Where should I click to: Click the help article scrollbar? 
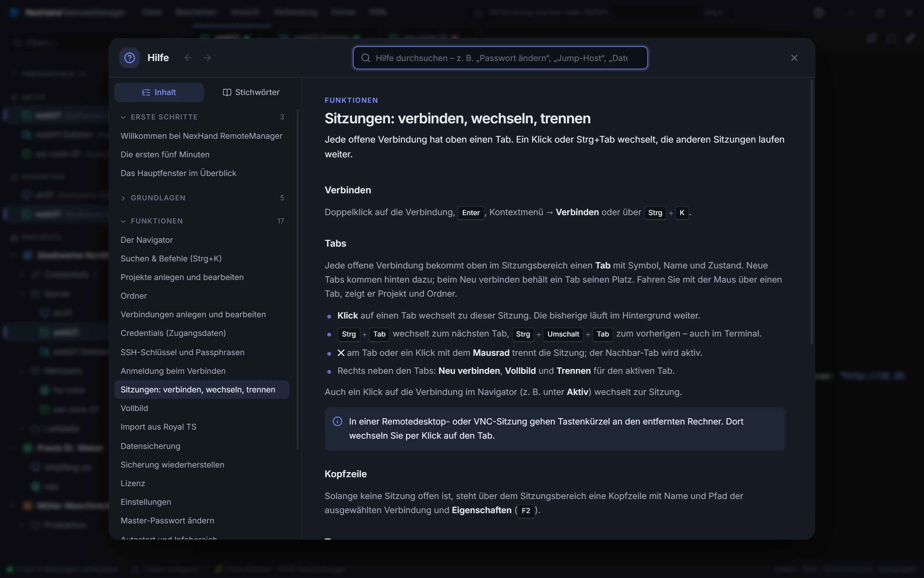[811, 212]
